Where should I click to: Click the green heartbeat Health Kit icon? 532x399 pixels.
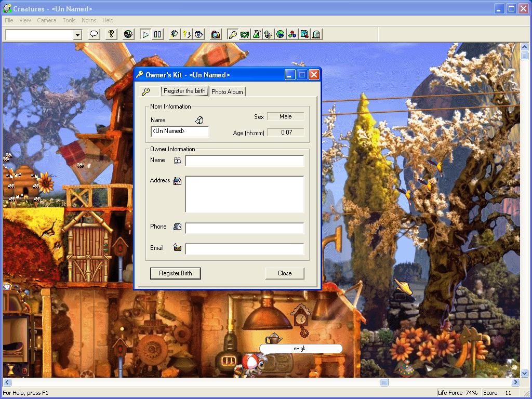(245, 34)
